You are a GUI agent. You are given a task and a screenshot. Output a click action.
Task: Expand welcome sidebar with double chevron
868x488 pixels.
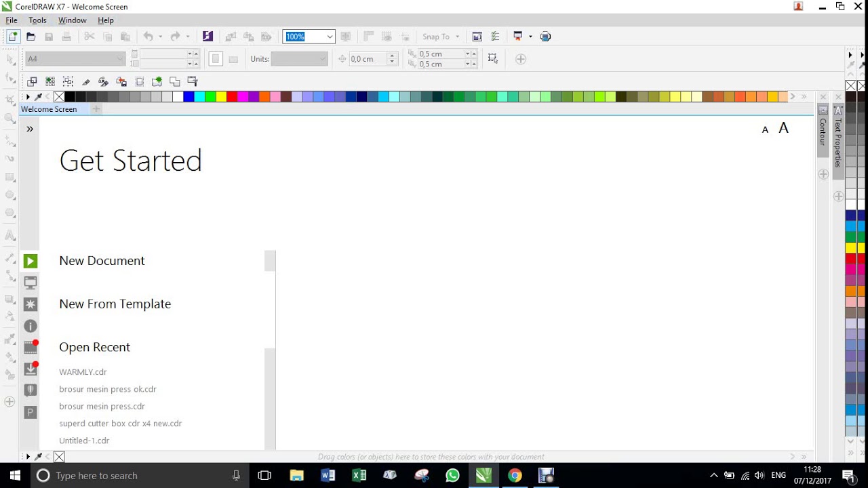(x=30, y=129)
